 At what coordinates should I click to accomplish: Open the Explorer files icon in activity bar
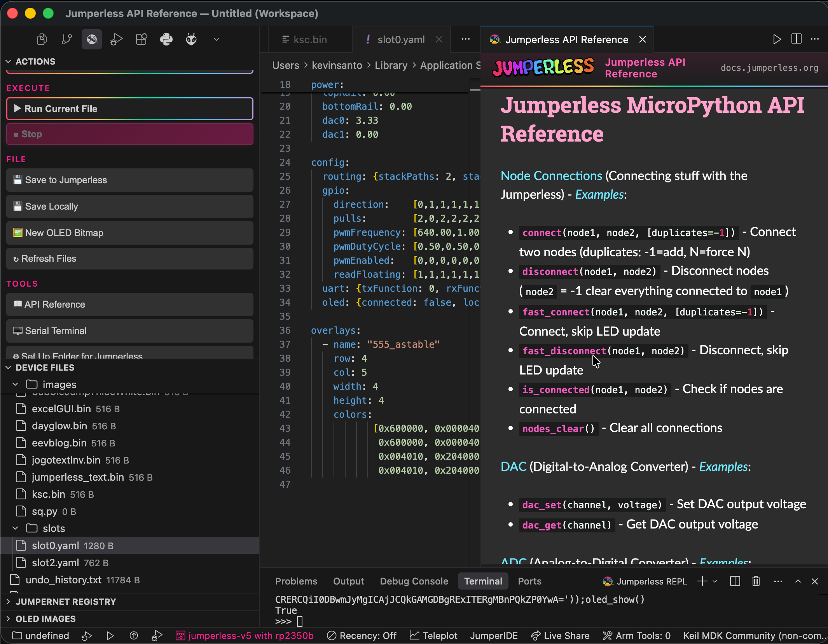coord(42,39)
